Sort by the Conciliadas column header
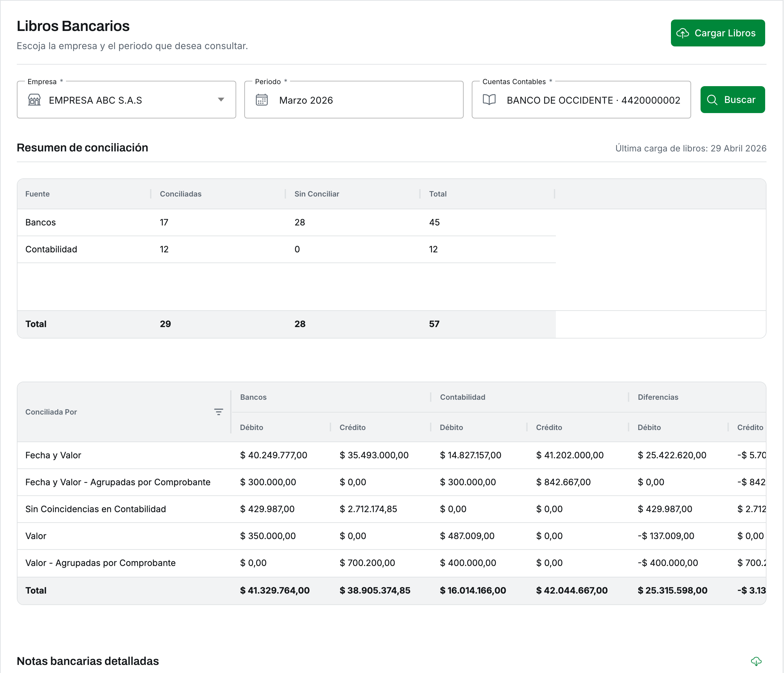784x673 pixels. (180, 194)
